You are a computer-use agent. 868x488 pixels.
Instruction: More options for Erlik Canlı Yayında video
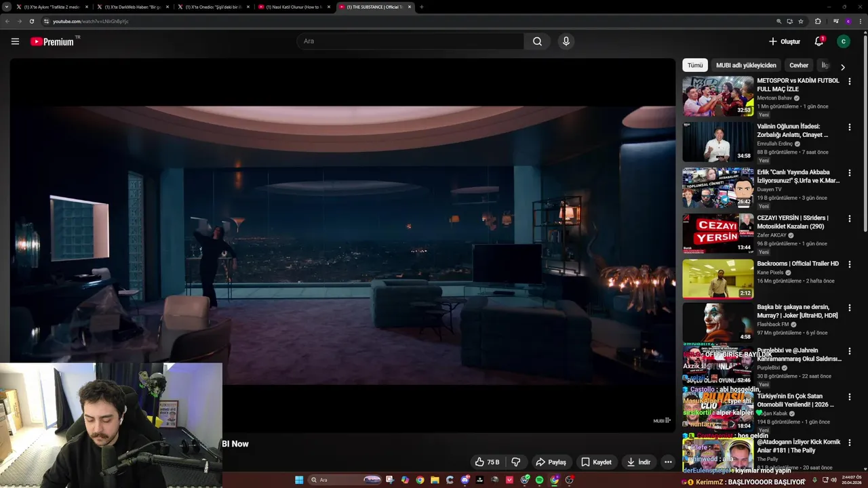[849, 173]
